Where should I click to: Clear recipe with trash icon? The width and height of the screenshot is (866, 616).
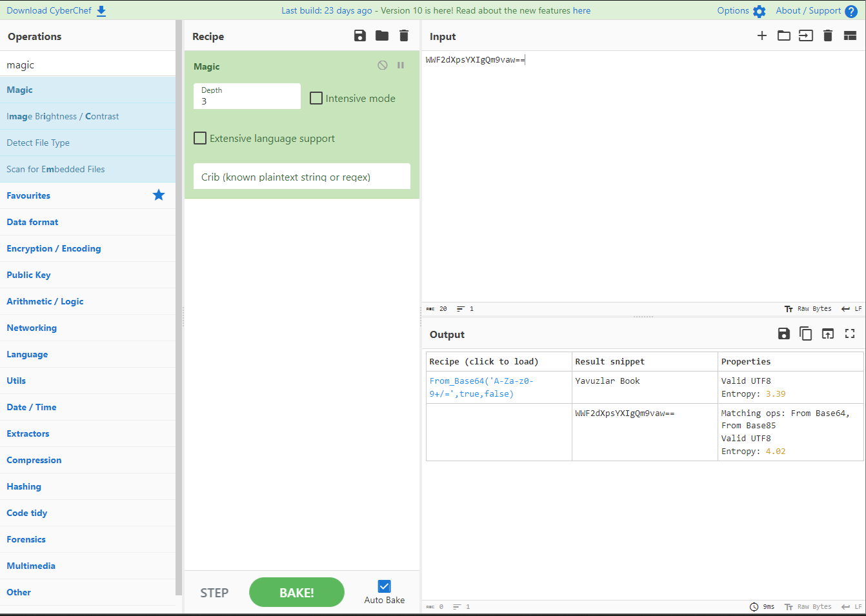(x=404, y=36)
